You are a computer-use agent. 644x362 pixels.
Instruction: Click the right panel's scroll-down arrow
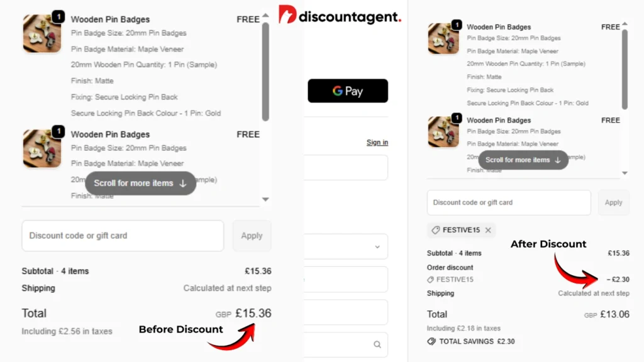(x=625, y=173)
